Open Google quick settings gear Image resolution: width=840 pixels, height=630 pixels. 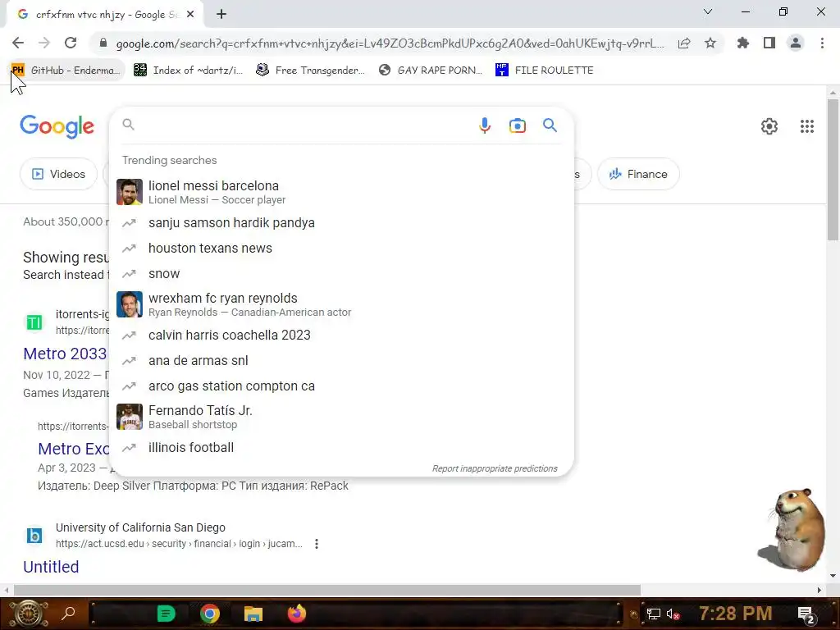coord(769,126)
